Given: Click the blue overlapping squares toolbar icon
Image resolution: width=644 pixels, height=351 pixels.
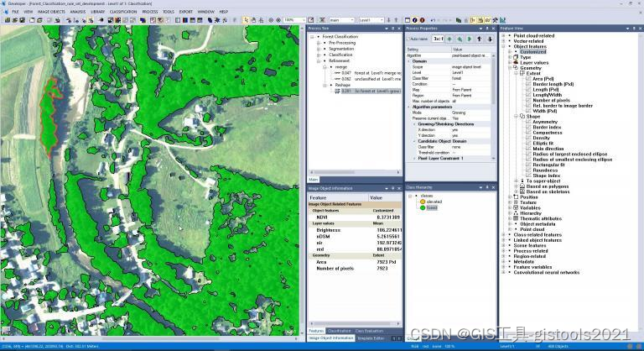Looking at the screenshot, I should [143, 20].
